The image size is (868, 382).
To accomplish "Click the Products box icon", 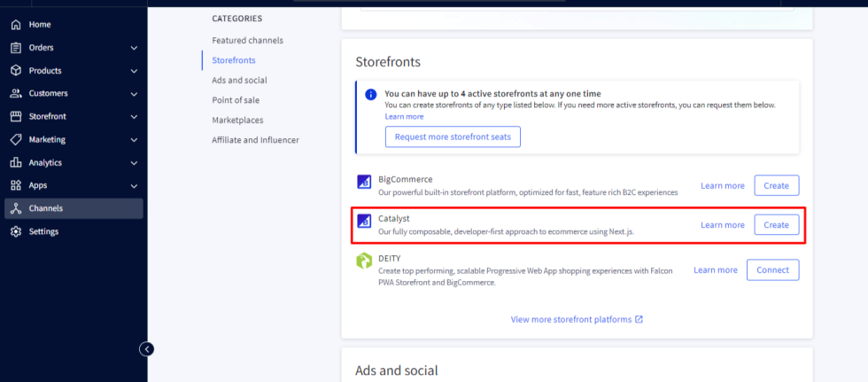I will tap(16, 71).
